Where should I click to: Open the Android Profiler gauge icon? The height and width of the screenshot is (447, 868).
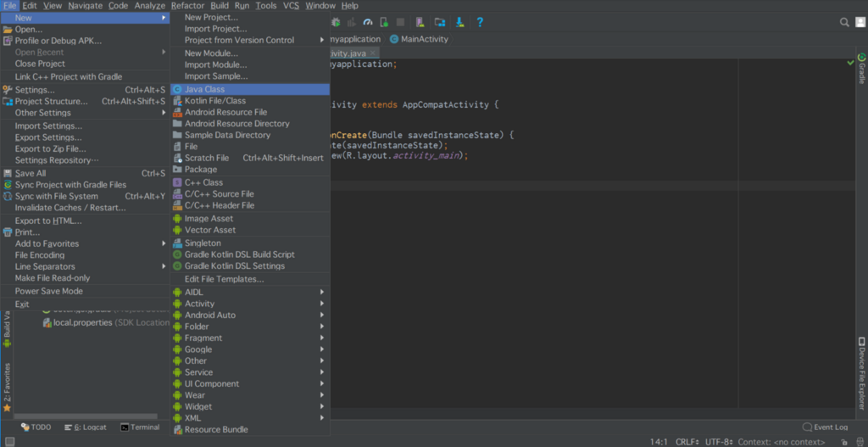point(368,22)
